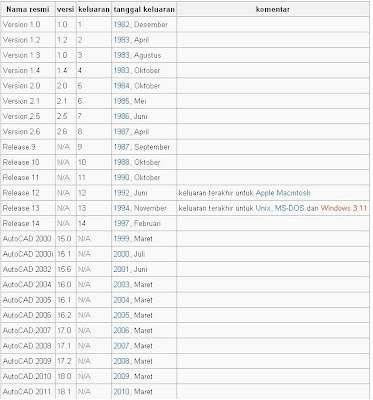
Task: Open the 1997 link for Release 14
Action: tap(121, 224)
